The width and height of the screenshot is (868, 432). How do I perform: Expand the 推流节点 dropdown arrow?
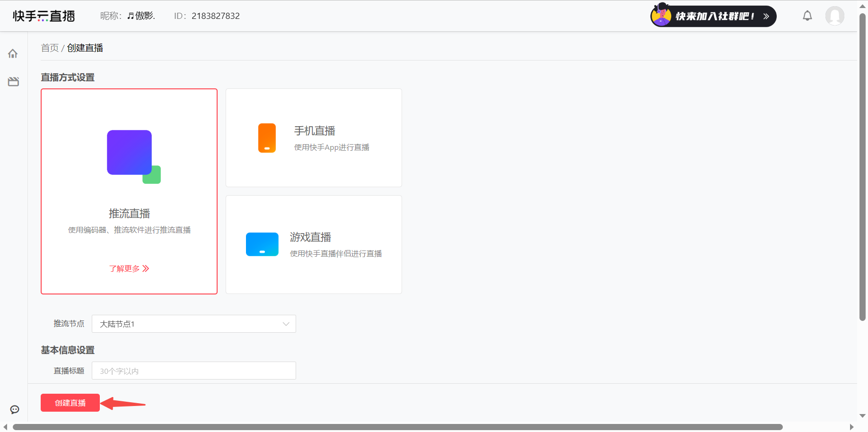286,324
